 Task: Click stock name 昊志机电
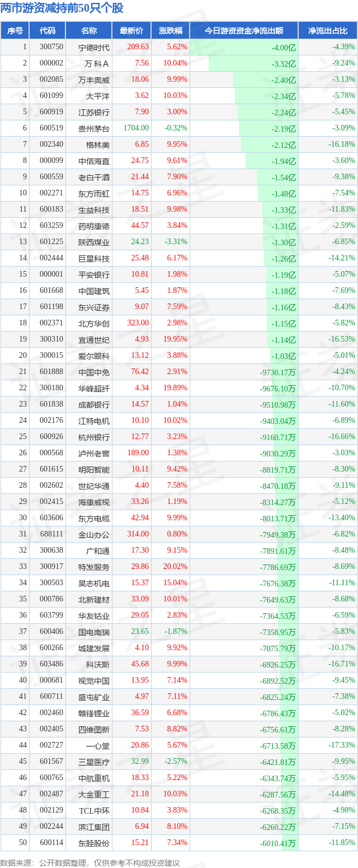click(x=95, y=584)
